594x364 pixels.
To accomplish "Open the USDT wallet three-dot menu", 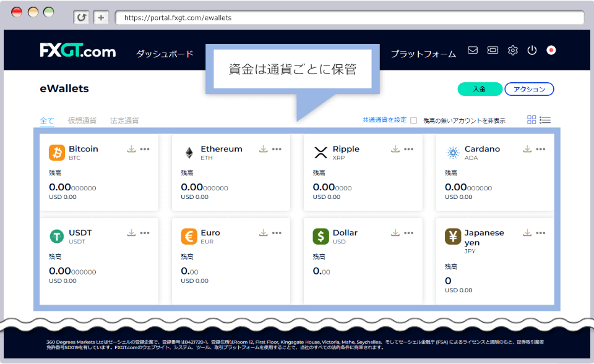I will pyautogui.click(x=145, y=233).
